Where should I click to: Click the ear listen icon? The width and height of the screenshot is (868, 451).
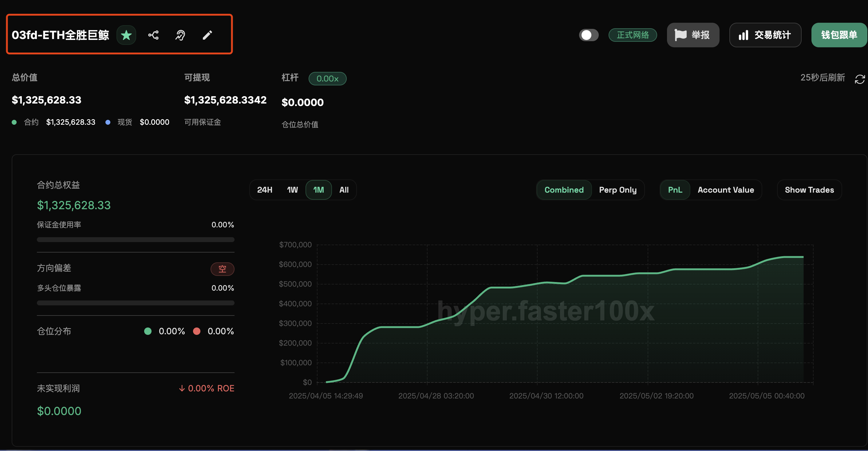click(x=180, y=35)
